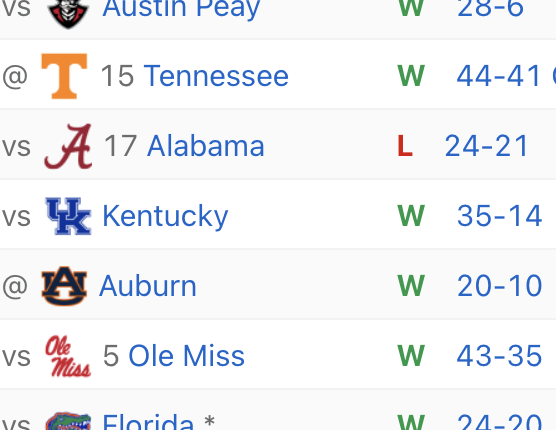View the 35-14 Kentucky game recap
Image resolution: width=556 pixels, height=430 pixels.
500,216
